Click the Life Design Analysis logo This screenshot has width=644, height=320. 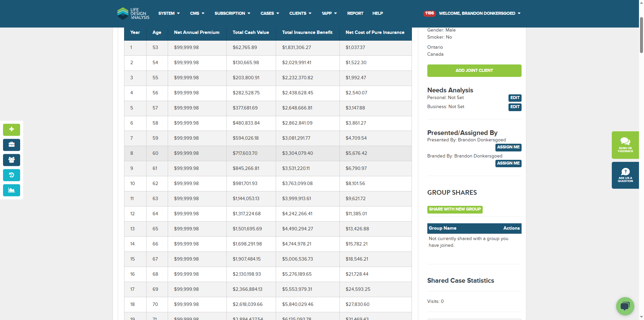click(x=133, y=13)
